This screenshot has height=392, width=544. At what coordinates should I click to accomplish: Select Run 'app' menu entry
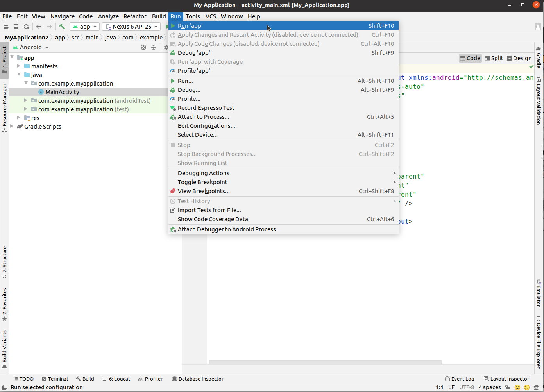(283, 26)
